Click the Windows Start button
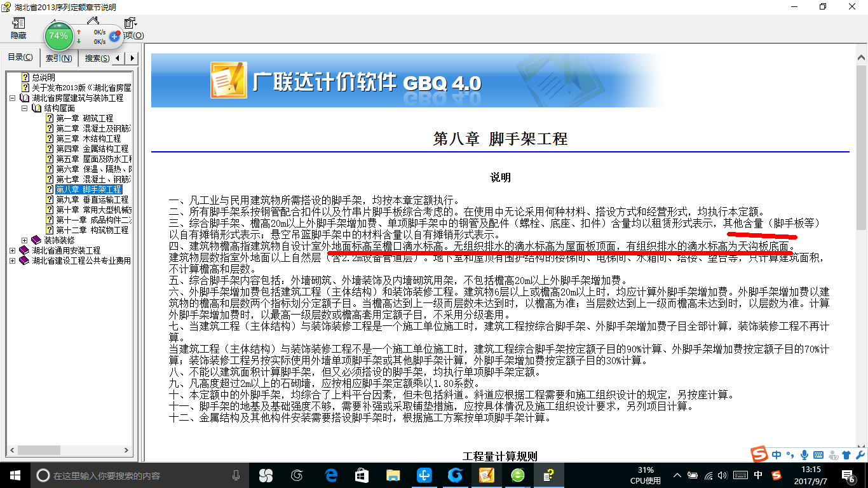 coord(15,475)
